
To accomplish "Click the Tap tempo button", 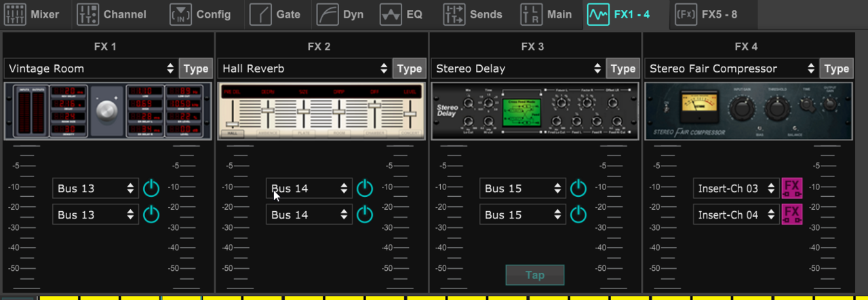I will click(535, 275).
